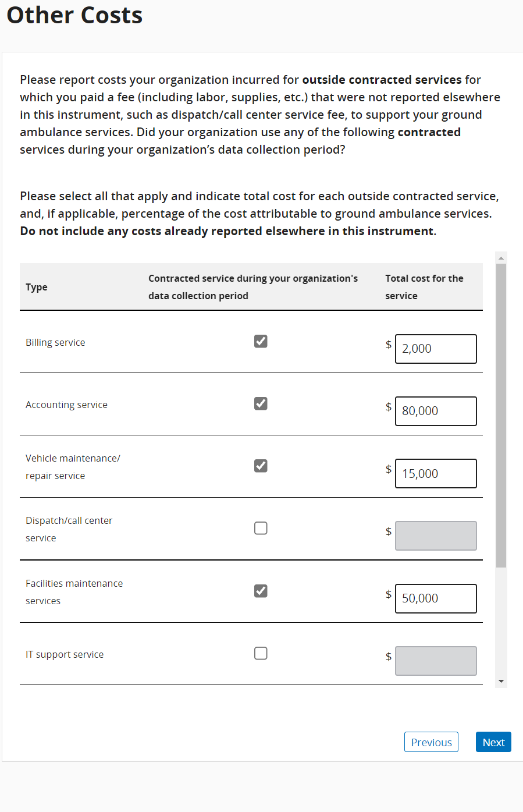Image resolution: width=523 pixels, height=812 pixels.
Task: Click the Vehicle maintenance cost input
Action: click(x=436, y=473)
